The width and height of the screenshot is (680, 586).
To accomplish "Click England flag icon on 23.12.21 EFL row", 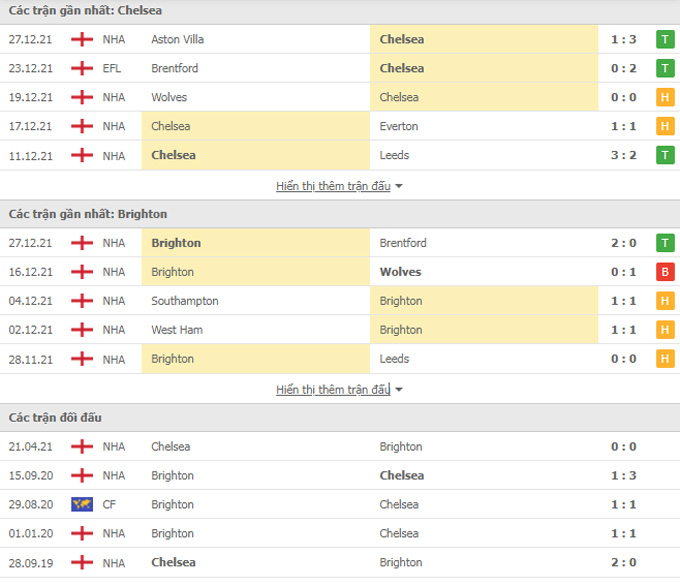I will click(82, 69).
